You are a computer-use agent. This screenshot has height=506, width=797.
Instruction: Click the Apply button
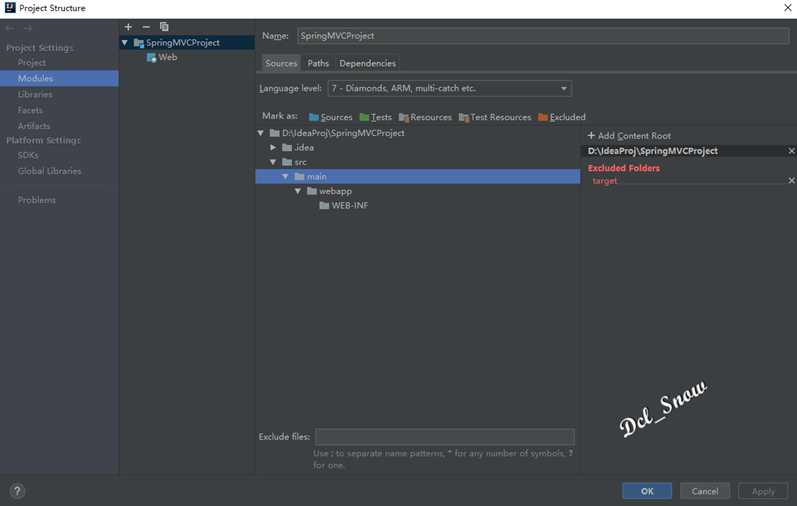(763, 491)
